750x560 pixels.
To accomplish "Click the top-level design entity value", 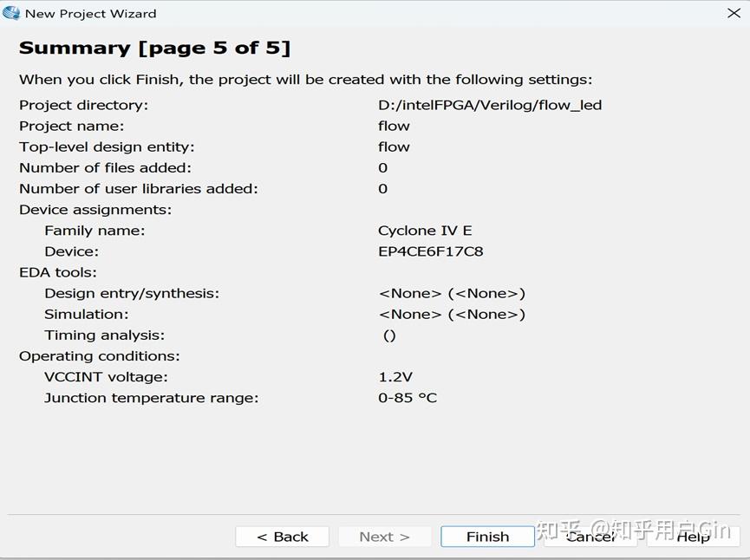I will point(394,147).
